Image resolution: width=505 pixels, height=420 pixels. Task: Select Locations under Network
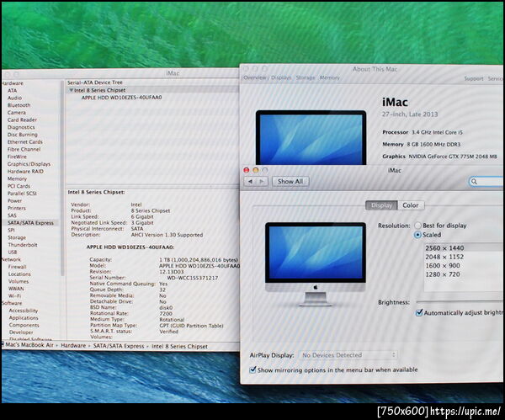click(x=19, y=274)
